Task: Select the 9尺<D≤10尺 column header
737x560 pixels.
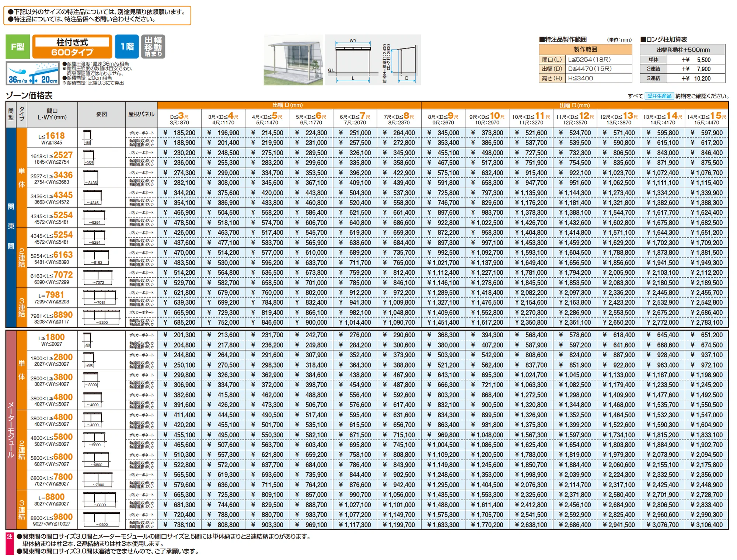Action: (x=487, y=118)
